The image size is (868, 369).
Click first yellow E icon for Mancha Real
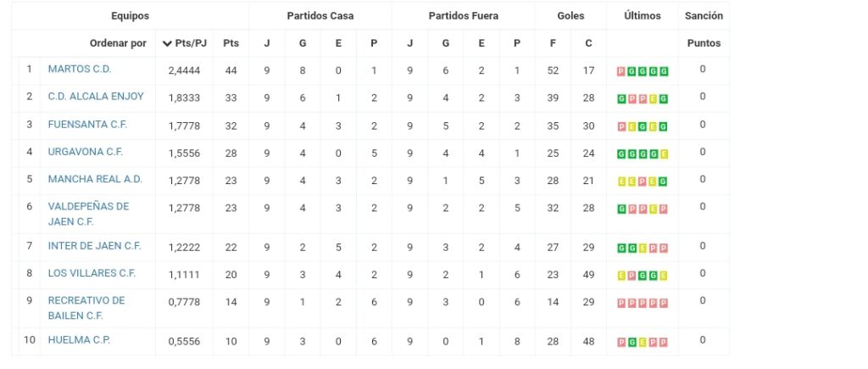coord(621,182)
